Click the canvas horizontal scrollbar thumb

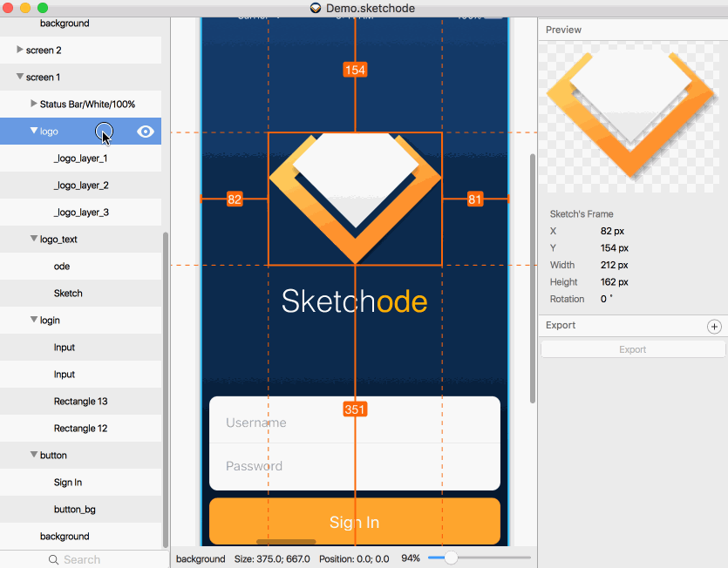click(x=286, y=542)
